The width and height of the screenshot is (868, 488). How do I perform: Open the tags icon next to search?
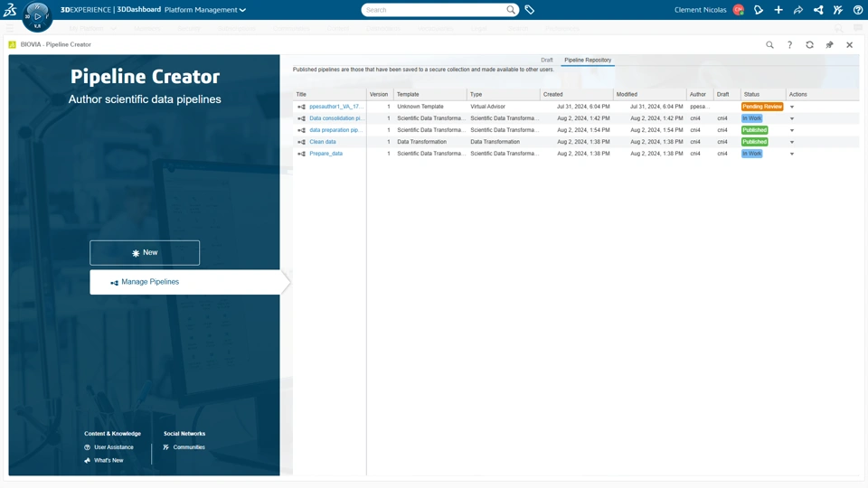coord(530,9)
